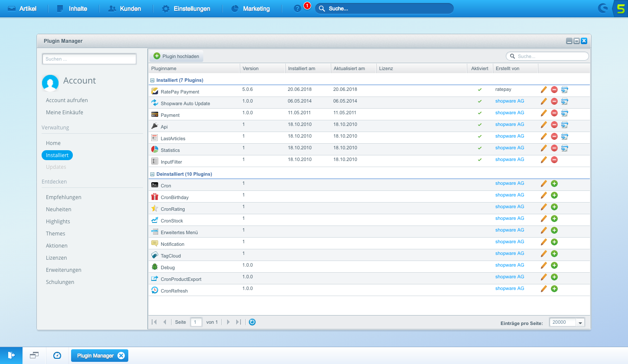Toggle activated checkmark for Api plugin
The height and width of the screenshot is (364, 628).
[x=480, y=125]
